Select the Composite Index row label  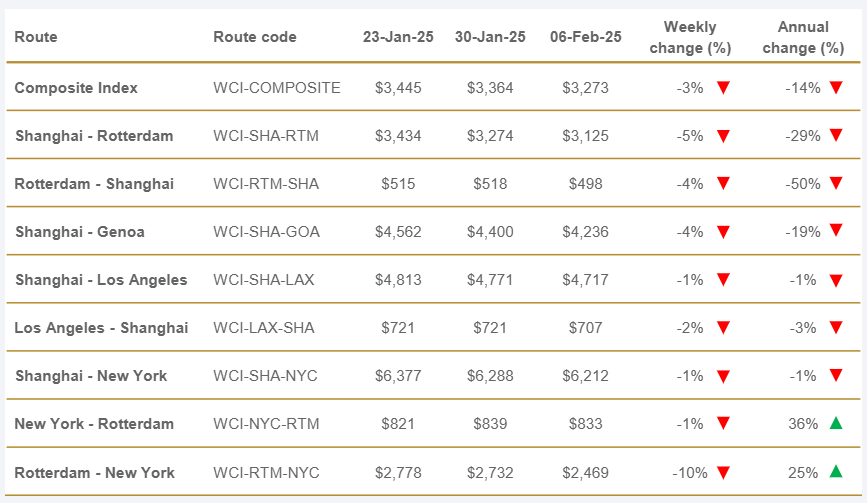[76, 88]
